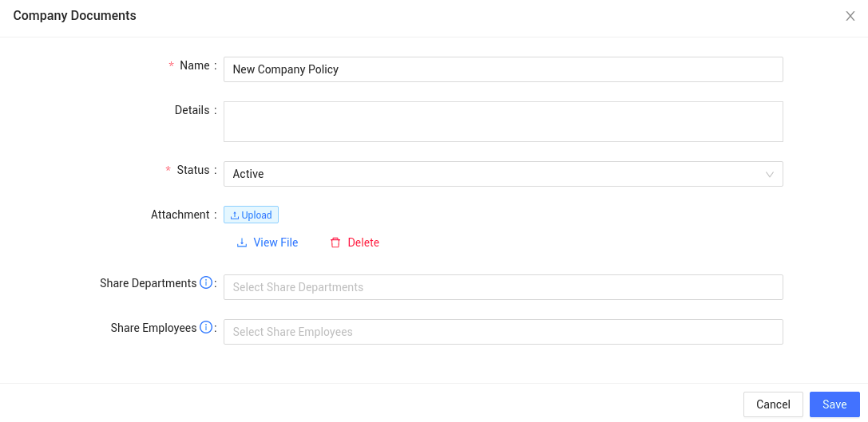Focus the Name input field

(503, 69)
